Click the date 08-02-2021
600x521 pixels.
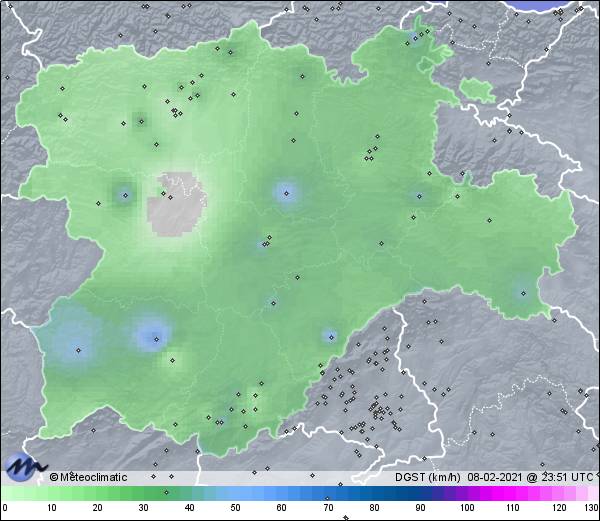[494, 477]
